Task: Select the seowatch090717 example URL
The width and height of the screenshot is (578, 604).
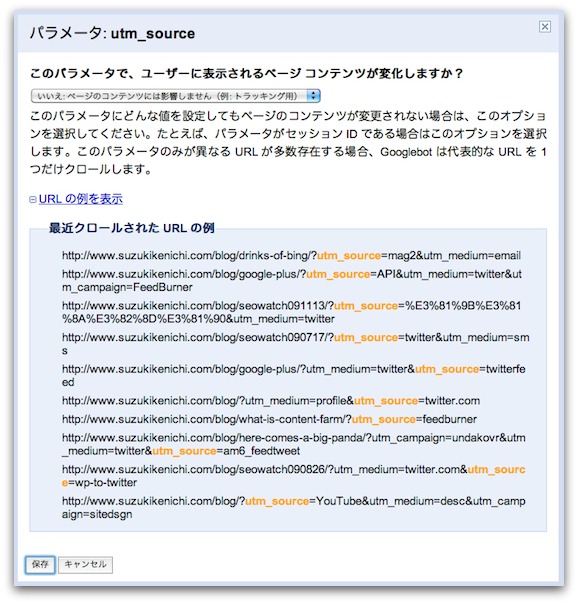Action: tap(295, 344)
